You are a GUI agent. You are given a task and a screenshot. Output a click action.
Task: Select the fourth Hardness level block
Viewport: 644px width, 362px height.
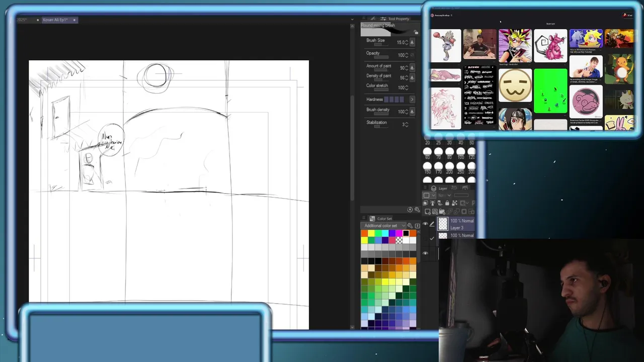tap(402, 100)
